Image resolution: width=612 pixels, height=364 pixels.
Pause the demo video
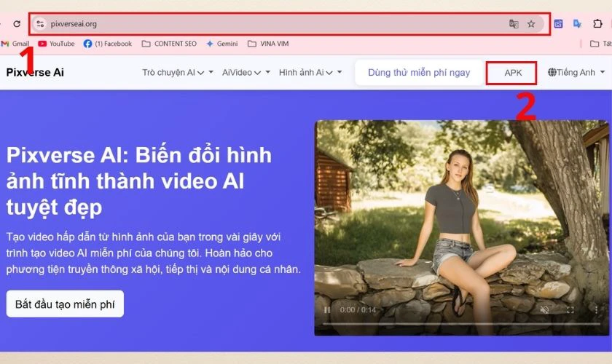click(x=327, y=310)
